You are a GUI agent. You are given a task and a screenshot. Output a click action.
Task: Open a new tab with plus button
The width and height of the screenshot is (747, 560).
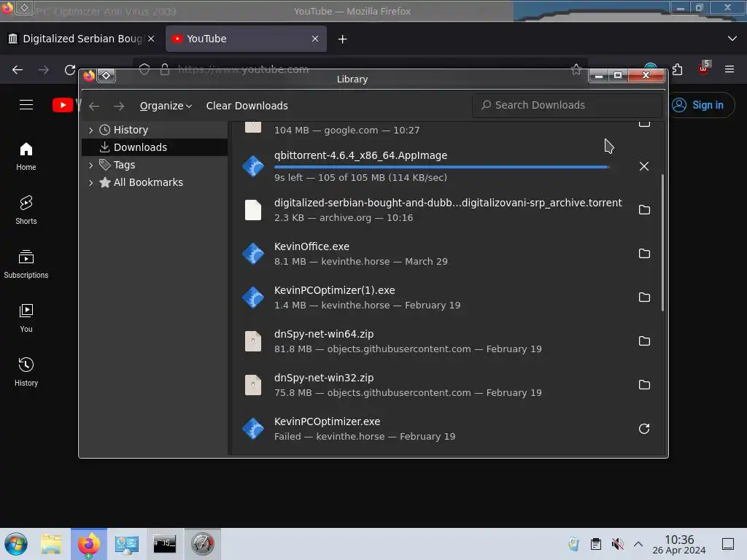342,39
